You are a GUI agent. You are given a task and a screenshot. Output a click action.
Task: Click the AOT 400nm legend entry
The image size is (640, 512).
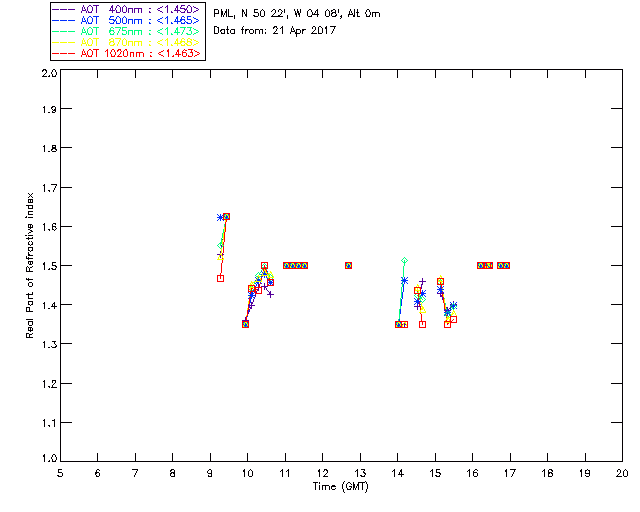pyautogui.click(x=126, y=9)
